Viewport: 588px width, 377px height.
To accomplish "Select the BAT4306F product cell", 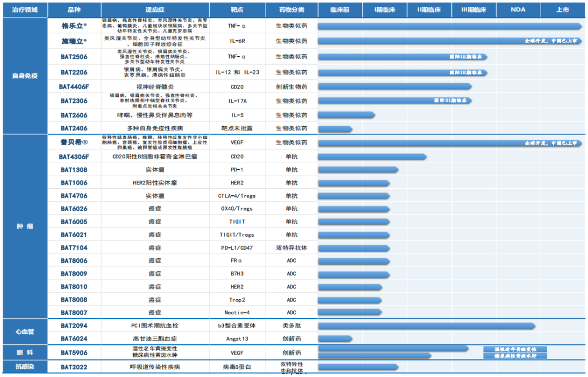I will point(74,157).
